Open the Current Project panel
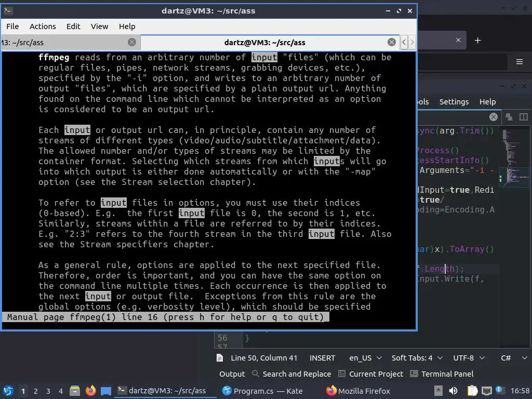 pos(371,374)
